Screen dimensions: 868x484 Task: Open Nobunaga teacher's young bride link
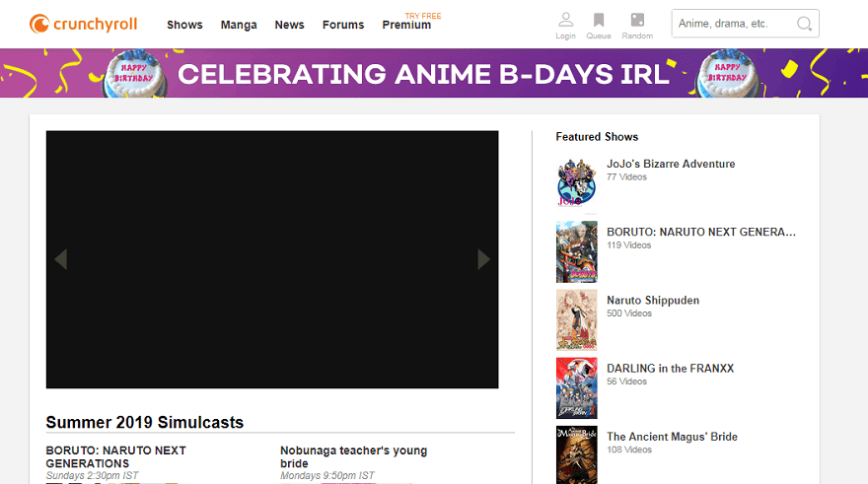pyautogui.click(x=353, y=456)
